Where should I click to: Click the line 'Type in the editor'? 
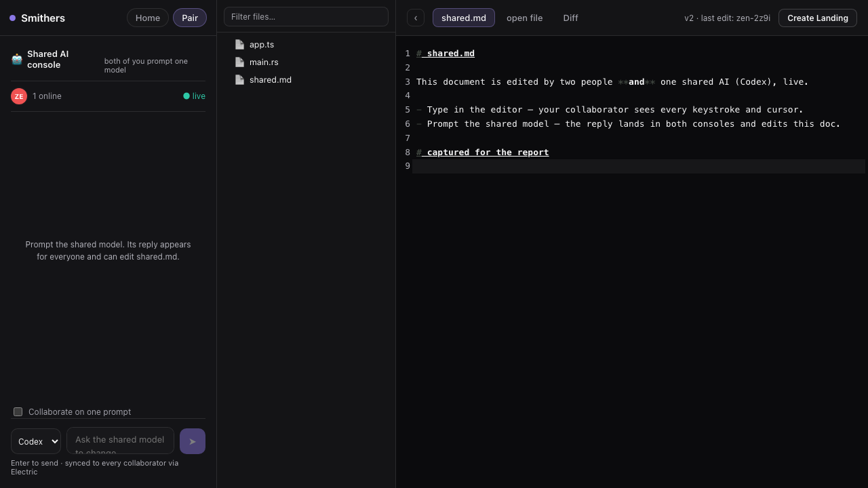pyautogui.click(x=610, y=110)
